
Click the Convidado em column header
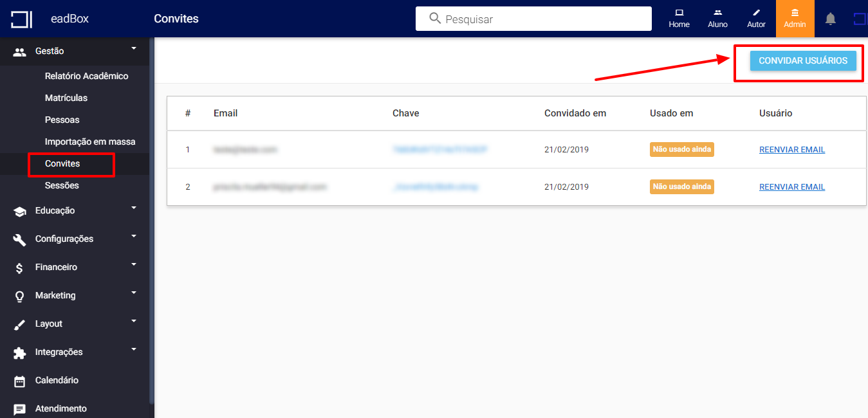coord(575,113)
